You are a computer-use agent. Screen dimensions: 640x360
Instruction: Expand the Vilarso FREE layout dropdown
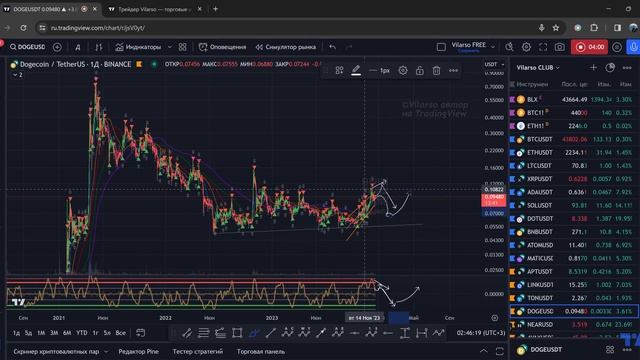tap(493, 47)
